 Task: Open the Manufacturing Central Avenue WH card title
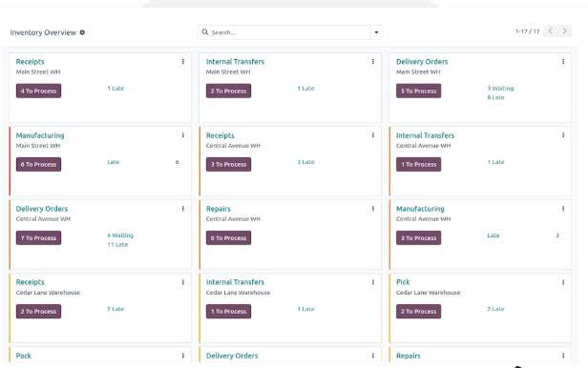[420, 209]
